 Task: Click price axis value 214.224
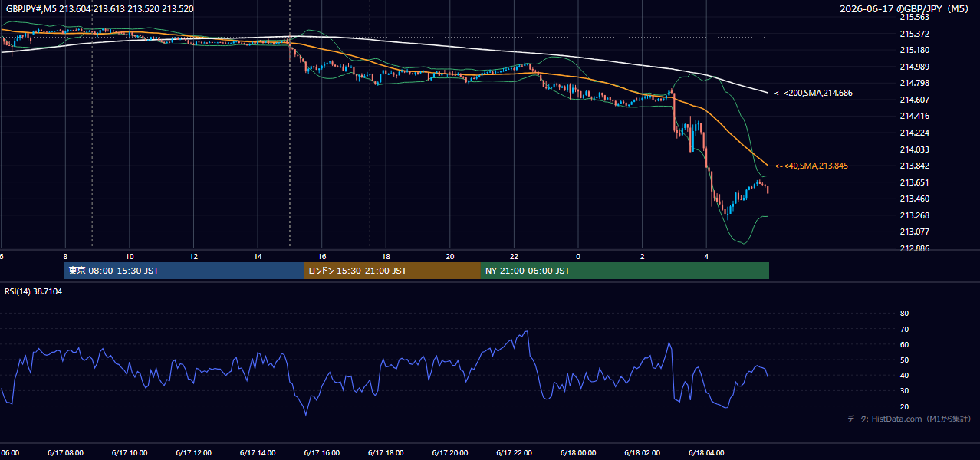pos(914,133)
